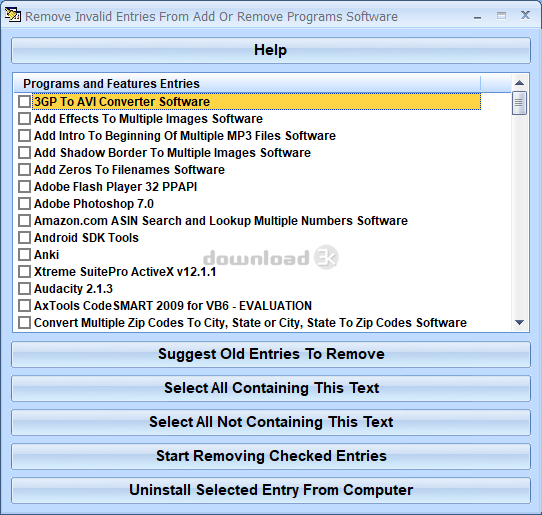Image resolution: width=542 pixels, height=515 pixels.
Task: Click Select All Containing This Text
Action: point(271,388)
